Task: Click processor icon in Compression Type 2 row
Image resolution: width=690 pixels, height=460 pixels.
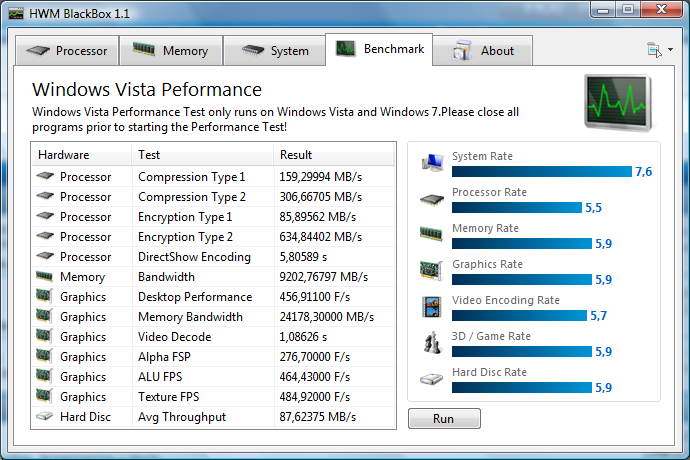Action: coord(45,196)
